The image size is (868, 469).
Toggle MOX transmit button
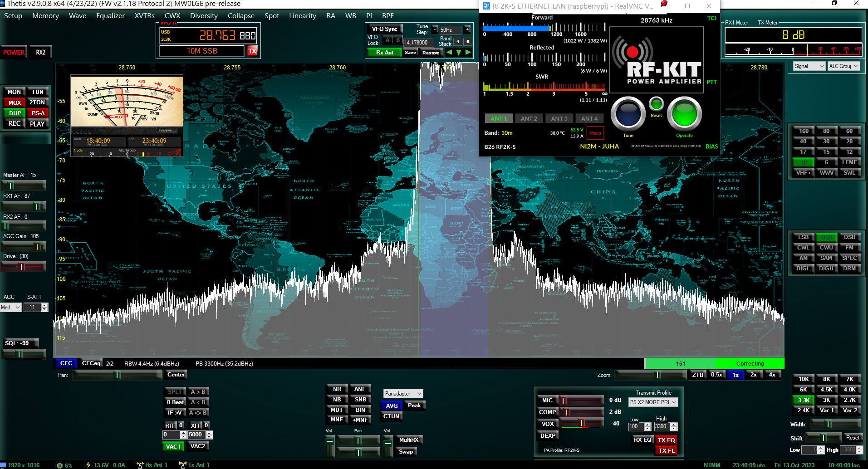pyautogui.click(x=14, y=103)
